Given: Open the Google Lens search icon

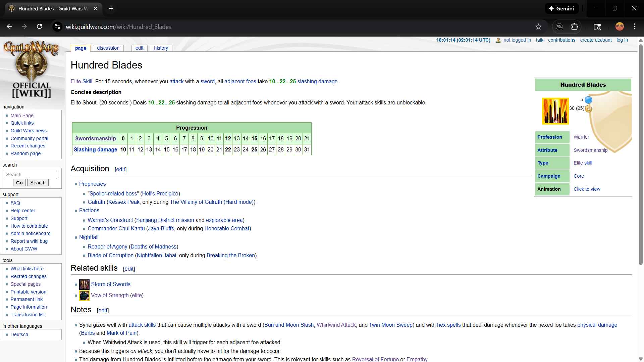Looking at the screenshot, I should [x=597, y=27].
